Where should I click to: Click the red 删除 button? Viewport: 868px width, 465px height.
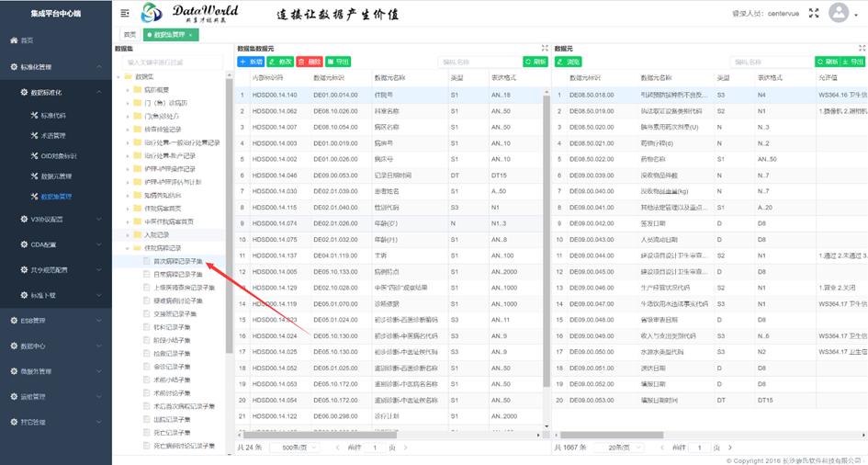click(310, 62)
